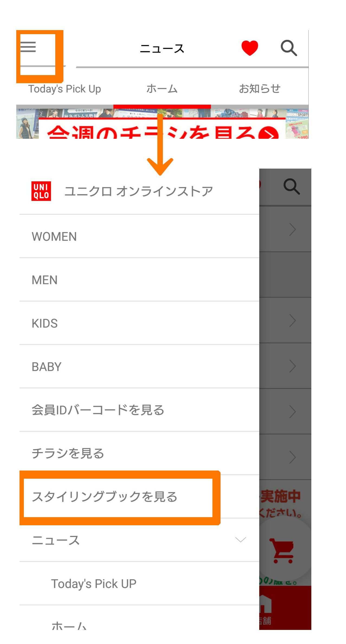Open the MEN category
Viewport: 346px width, 644px height.
tap(45, 280)
